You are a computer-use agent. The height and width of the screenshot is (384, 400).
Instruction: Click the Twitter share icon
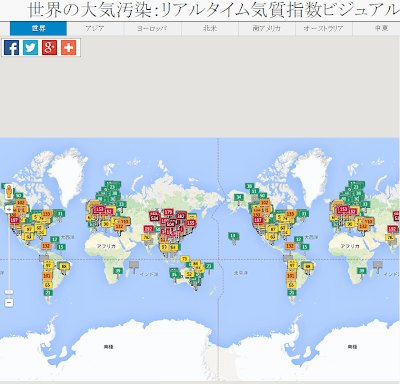(x=30, y=47)
